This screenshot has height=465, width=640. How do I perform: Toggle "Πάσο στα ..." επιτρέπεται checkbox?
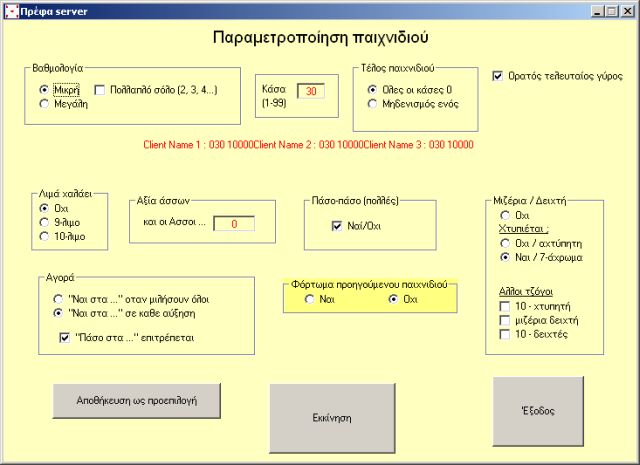tap(64, 338)
